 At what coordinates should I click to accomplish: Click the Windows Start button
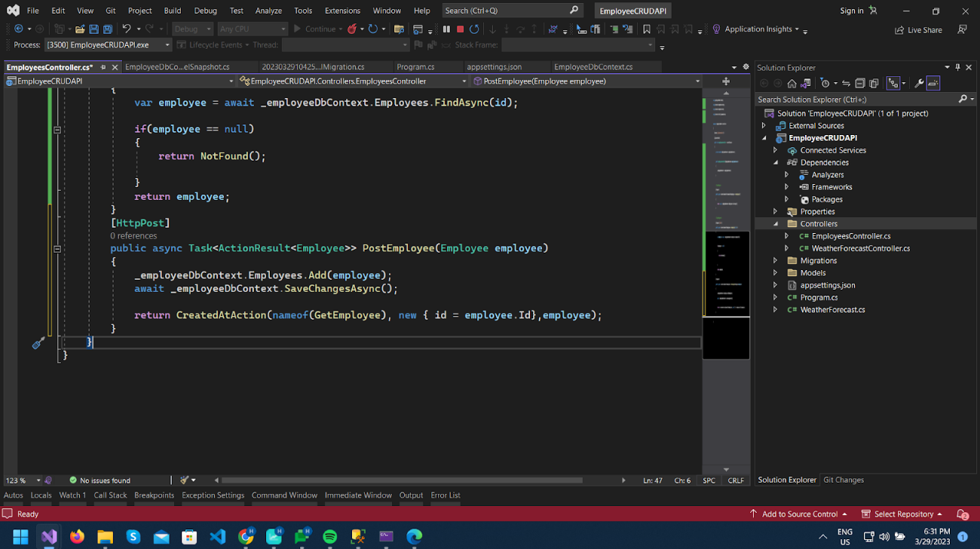(20, 537)
